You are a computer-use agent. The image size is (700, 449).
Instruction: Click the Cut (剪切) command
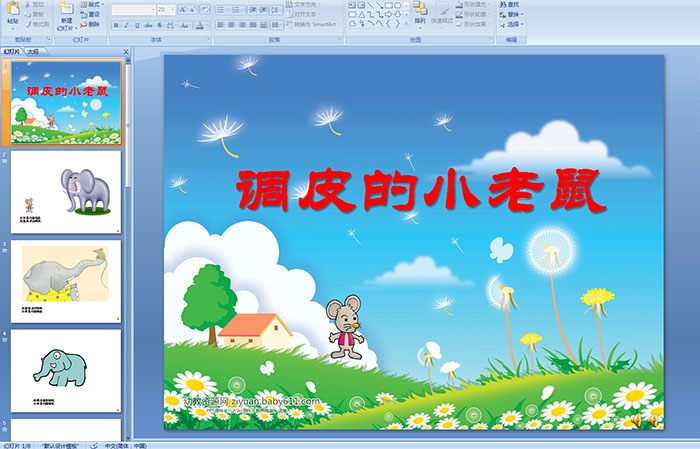pos(35,4)
